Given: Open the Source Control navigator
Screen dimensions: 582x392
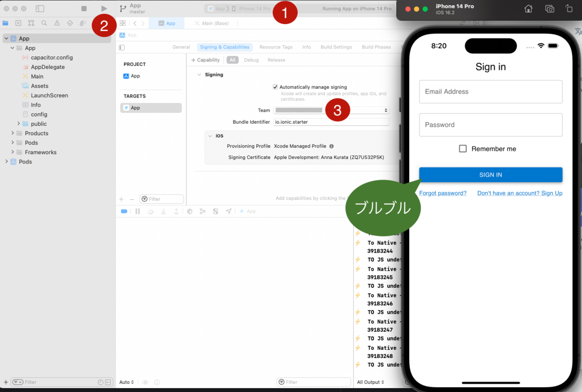Looking at the screenshot, I should click(x=18, y=23).
